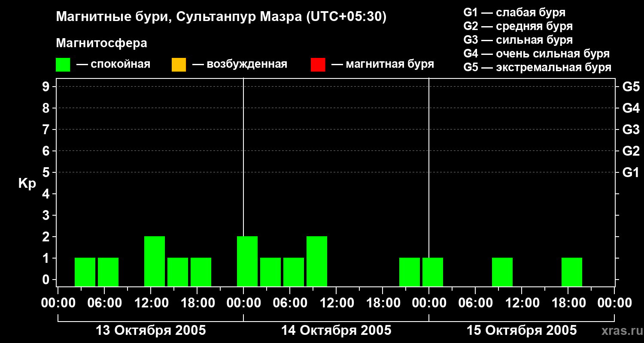644x343 pixels.
Task: Click the Kp 1 bar between 12:00 and 18:00, 13 Октября
Action: click(178, 272)
